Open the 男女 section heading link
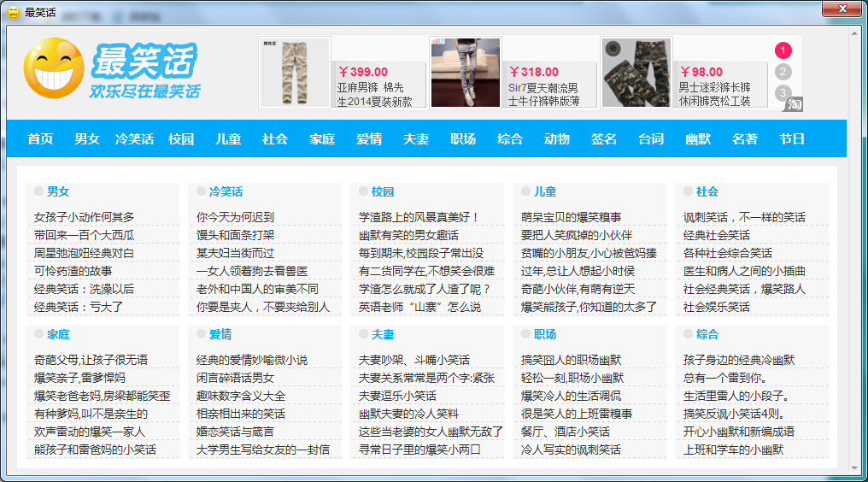Image resolution: width=868 pixels, height=482 pixels. [x=58, y=191]
